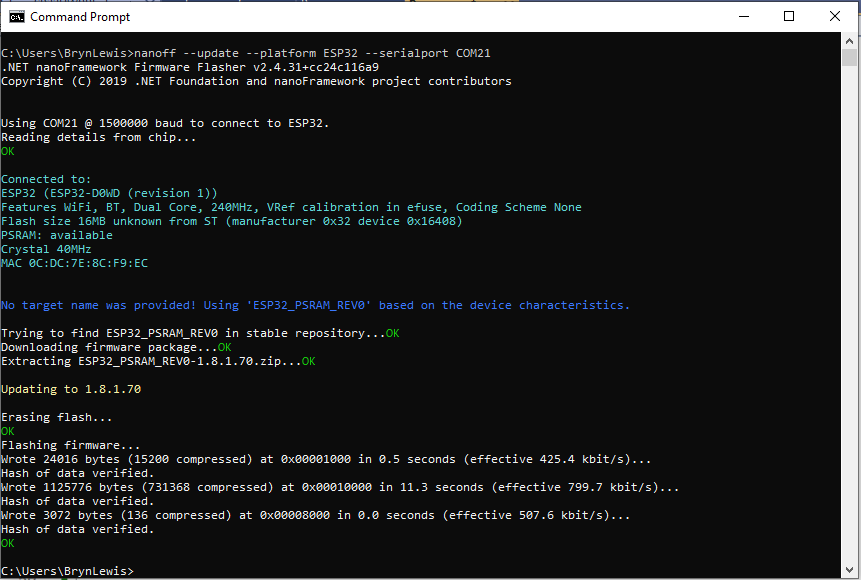Viewport: 861px width, 580px height.
Task: Click the "PSRAM: available" line
Action: [x=57, y=235]
